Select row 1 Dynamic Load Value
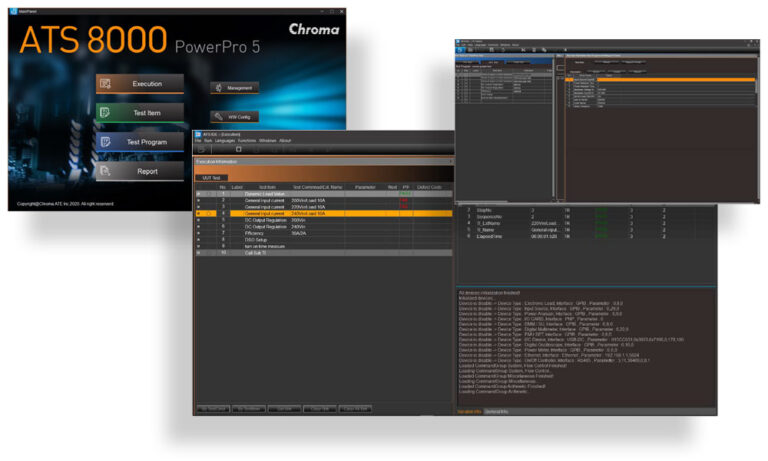Viewport: 768px width, 461px height. point(324,194)
